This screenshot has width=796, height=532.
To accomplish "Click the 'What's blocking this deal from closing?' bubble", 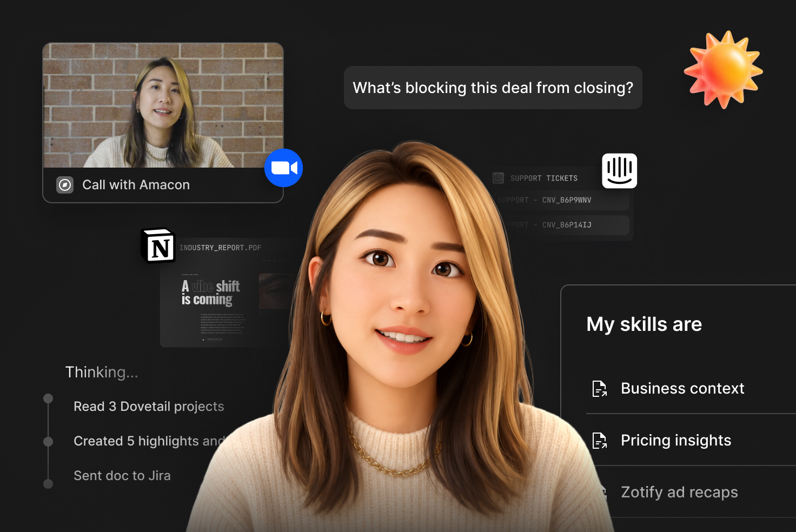I will 493,88.
